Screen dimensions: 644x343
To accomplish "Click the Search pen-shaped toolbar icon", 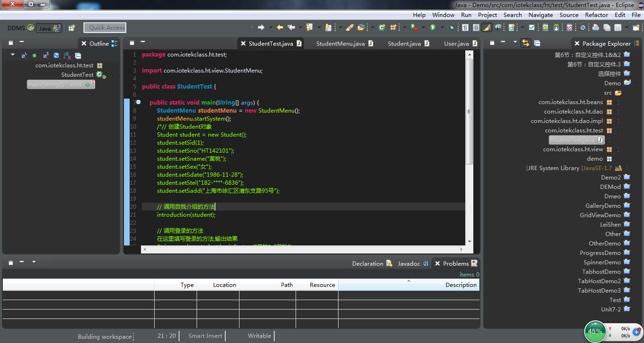I will point(350,28).
